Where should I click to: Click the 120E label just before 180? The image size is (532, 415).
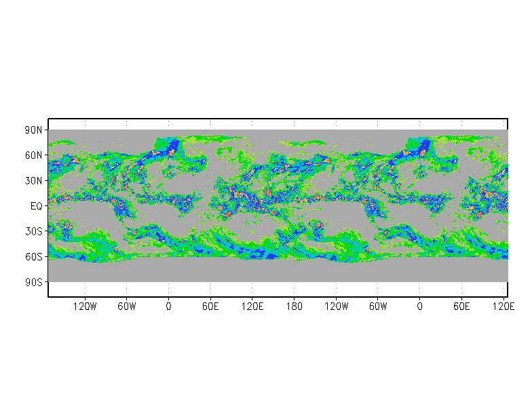point(252,307)
